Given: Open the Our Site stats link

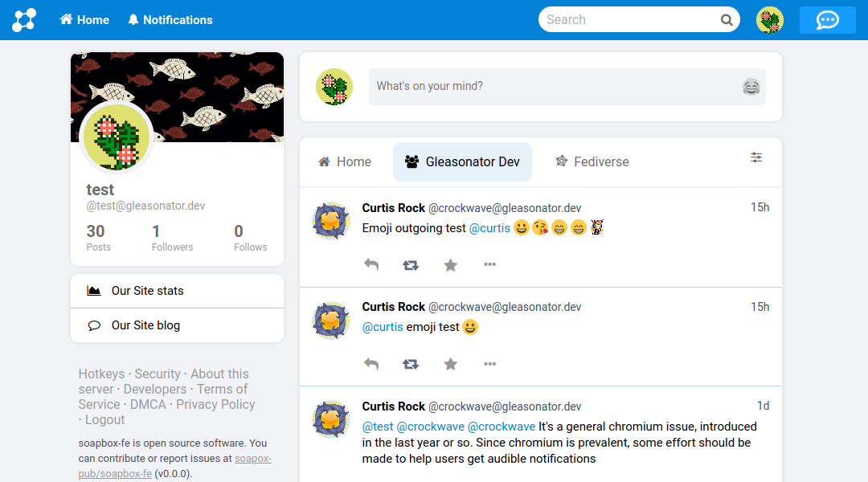Looking at the screenshot, I should pos(147,291).
